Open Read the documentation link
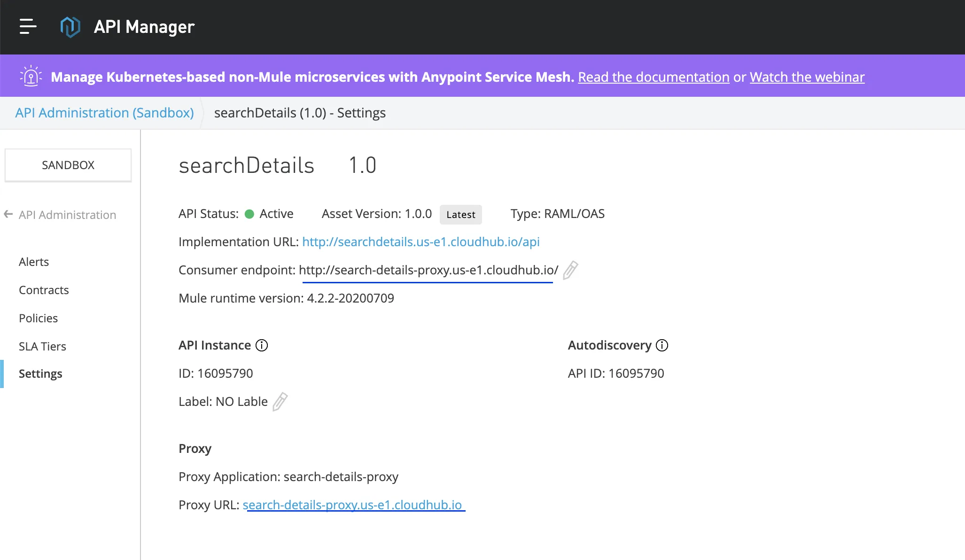Image resolution: width=965 pixels, height=560 pixels. pos(654,77)
